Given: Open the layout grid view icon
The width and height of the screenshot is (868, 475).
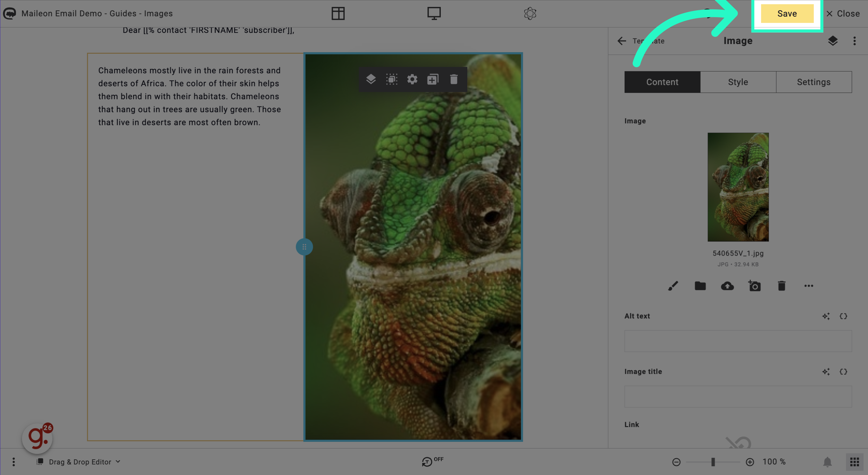Looking at the screenshot, I should pos(338,14).
